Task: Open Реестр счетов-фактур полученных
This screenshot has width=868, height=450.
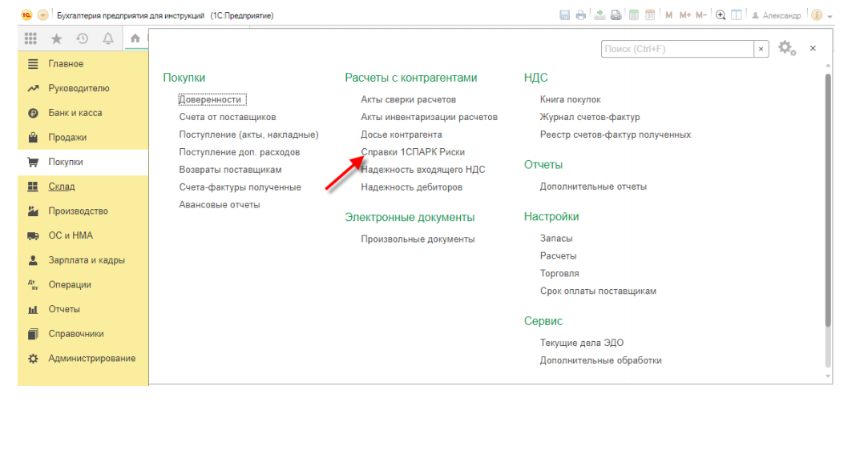Action: click(x=615, y=135)
